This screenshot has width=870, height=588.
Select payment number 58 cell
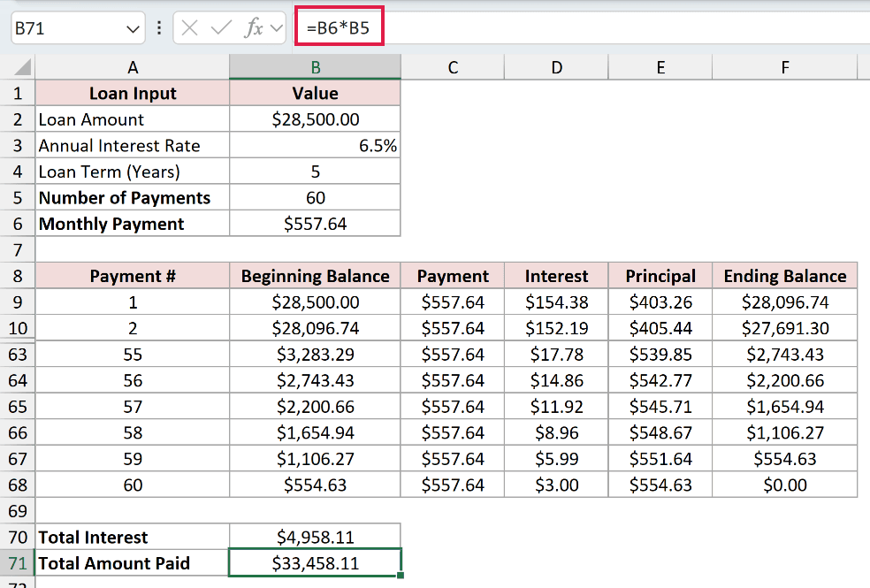(x=133, y=432)
